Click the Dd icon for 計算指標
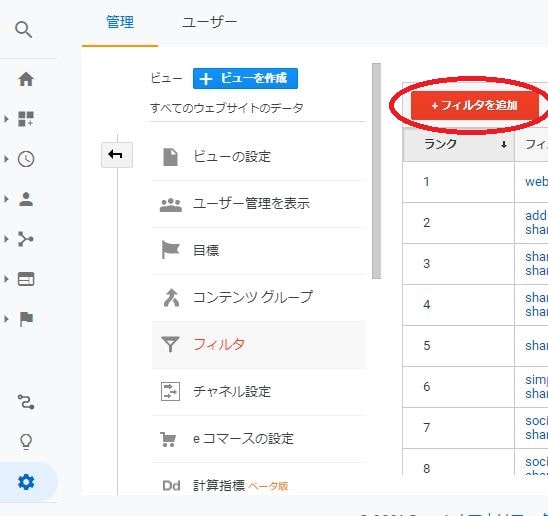 point(171,486)
